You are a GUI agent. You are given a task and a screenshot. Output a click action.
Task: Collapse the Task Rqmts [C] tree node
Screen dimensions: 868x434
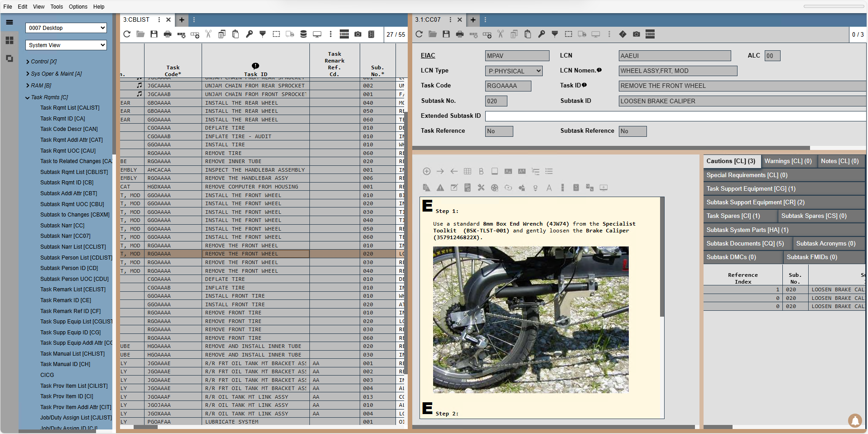click(x=28, y=97)
